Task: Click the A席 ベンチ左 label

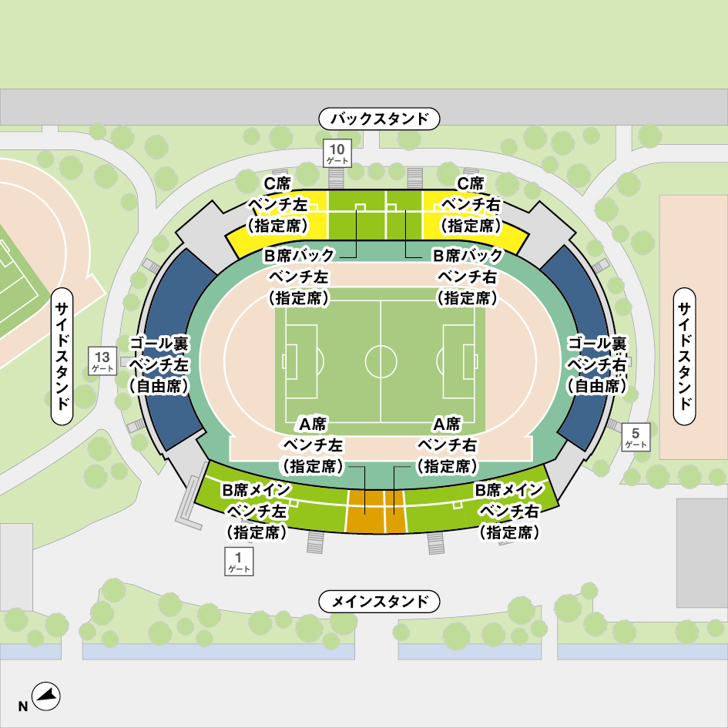Action: pyautogui.click(x=313, y=445)
